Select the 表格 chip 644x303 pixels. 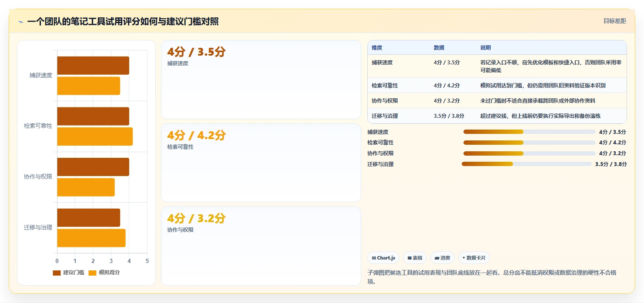pos(415,258)
